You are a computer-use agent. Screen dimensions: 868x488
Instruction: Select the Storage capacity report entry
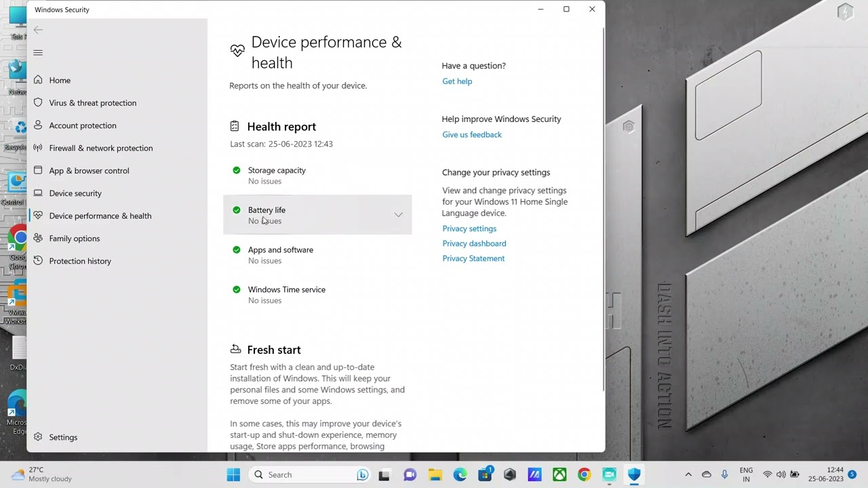tap(317, 175)
